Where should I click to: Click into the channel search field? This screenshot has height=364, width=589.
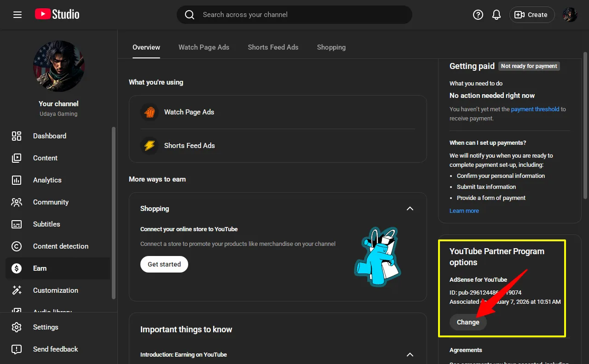(294, 15)
